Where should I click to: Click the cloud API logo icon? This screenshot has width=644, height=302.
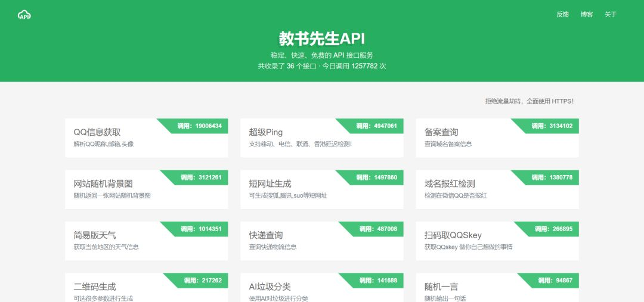[24, 15]
